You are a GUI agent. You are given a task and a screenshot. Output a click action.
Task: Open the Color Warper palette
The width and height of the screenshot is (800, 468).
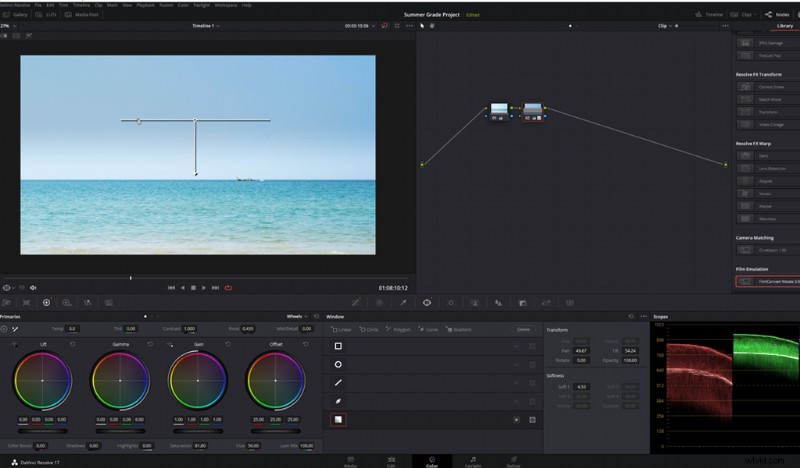[379, 303]
